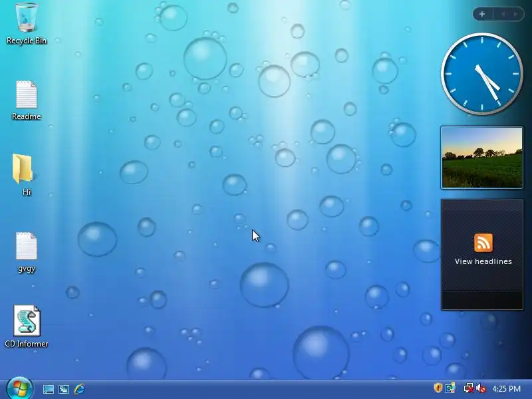Viewport: 532px width, 399px height.
Task: Click the 4:25 PM taskbar clock
Action: 506,389
